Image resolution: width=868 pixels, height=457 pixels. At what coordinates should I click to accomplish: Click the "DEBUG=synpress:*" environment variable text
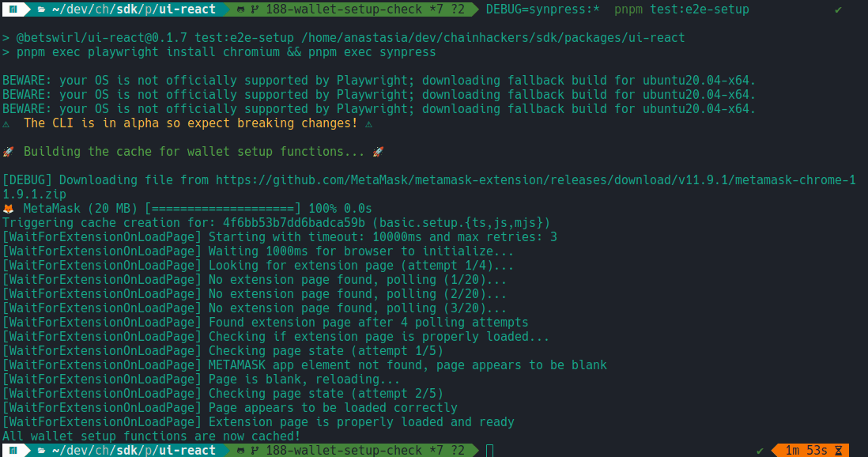(543, 9)
